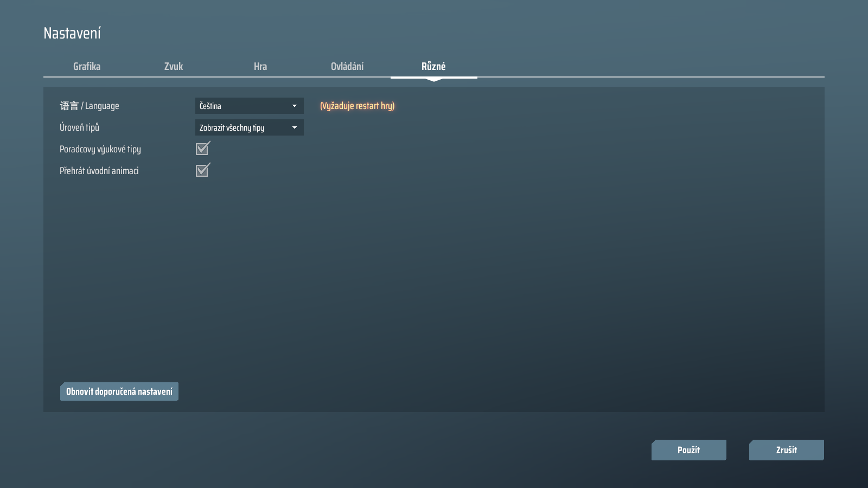The image size is (868, 488).
Task: Go to the Hra tab
Action: click(x=260, y=66)
